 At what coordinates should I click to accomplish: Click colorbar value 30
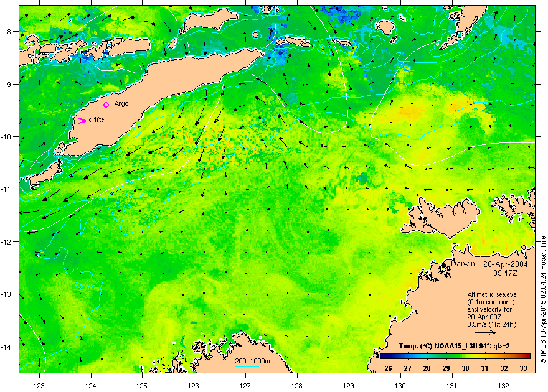pos(465,368)
